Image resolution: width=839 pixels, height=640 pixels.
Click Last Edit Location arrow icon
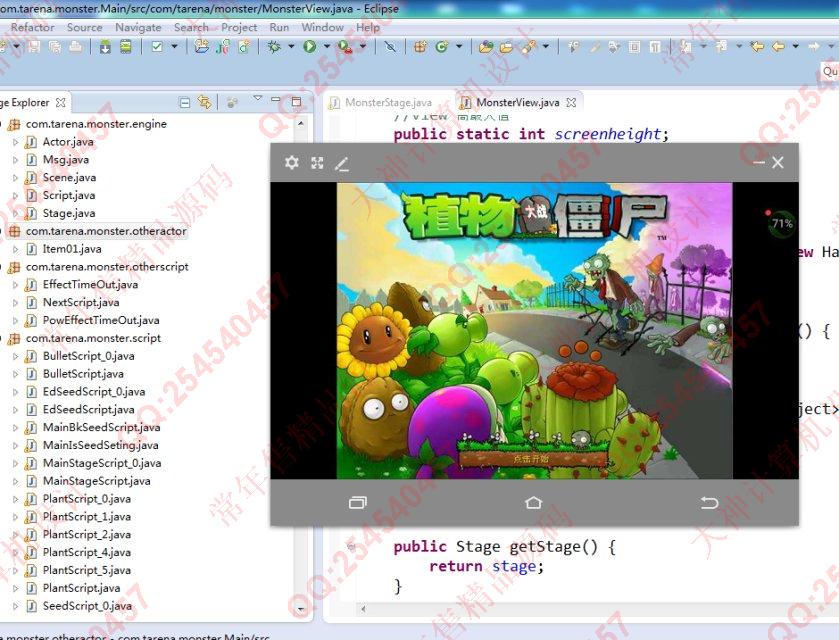click(x=757, y=47)
